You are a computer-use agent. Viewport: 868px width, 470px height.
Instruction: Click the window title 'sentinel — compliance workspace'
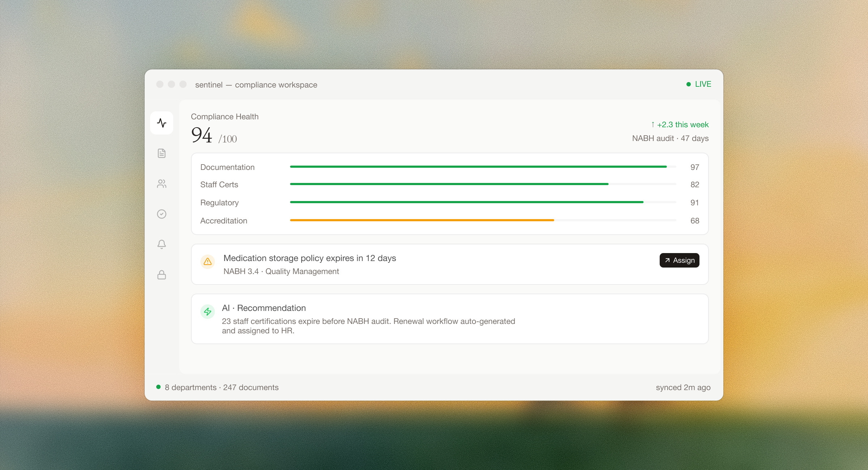(256, 85)
